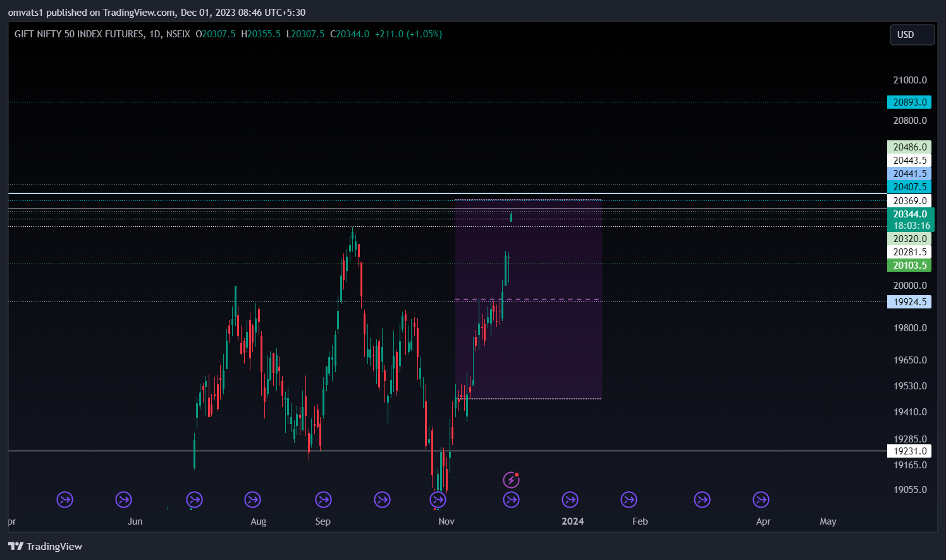Open the event marker between Jun and Aug
The width and height of the screenshot is (946, 560).
point(194,500)
